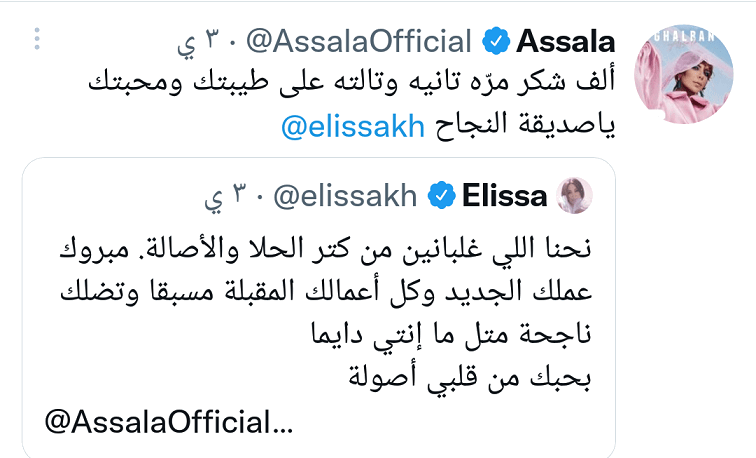Click Elissa's small avatar in quoted tweet
Image resolution: width=756 pixels, height=458 pixels.
coord(574,195)
